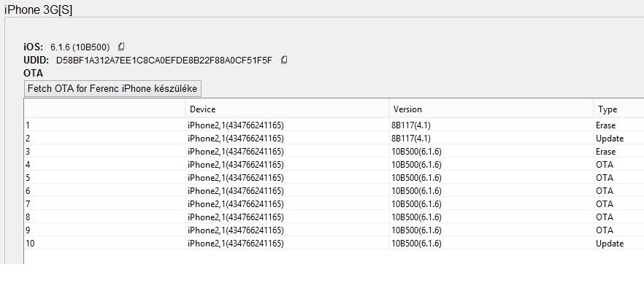Click Fetch OTA for Ferenc iPhone készüléke
Viewport: 644px width, 307px height.
tap(112, 89)
